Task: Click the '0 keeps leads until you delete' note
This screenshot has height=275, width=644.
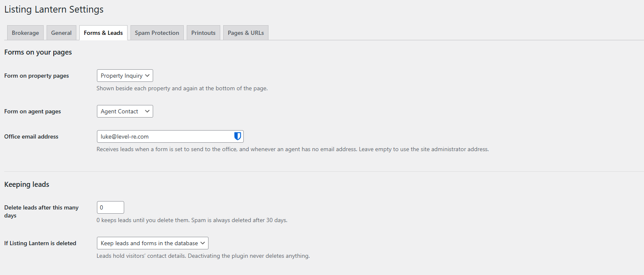Action: pyautogui.click(x=192, y=220)
